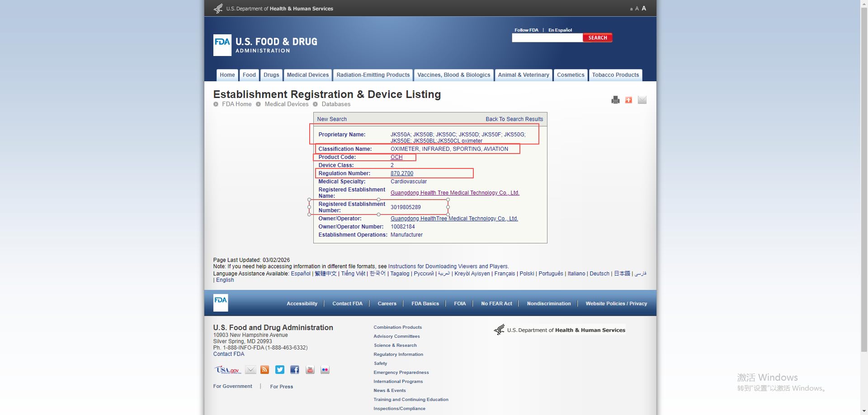
Task: Click the FDA logo in the footer bar
Action: [x=221, y=303]
